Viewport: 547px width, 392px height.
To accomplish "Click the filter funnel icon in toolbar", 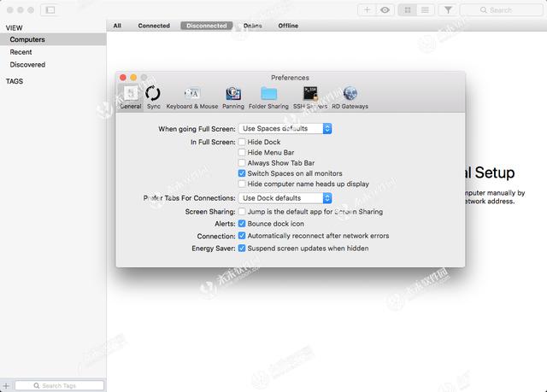I will (x=448, y=10).
